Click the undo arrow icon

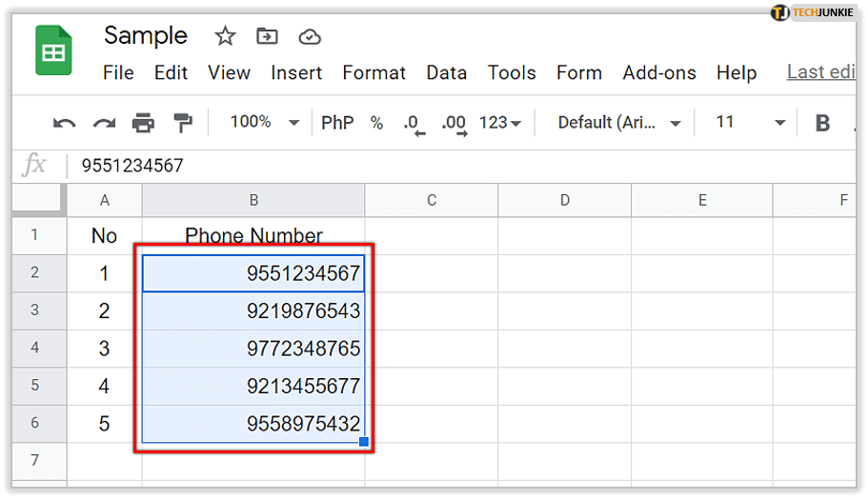click(x=64, y=123)
